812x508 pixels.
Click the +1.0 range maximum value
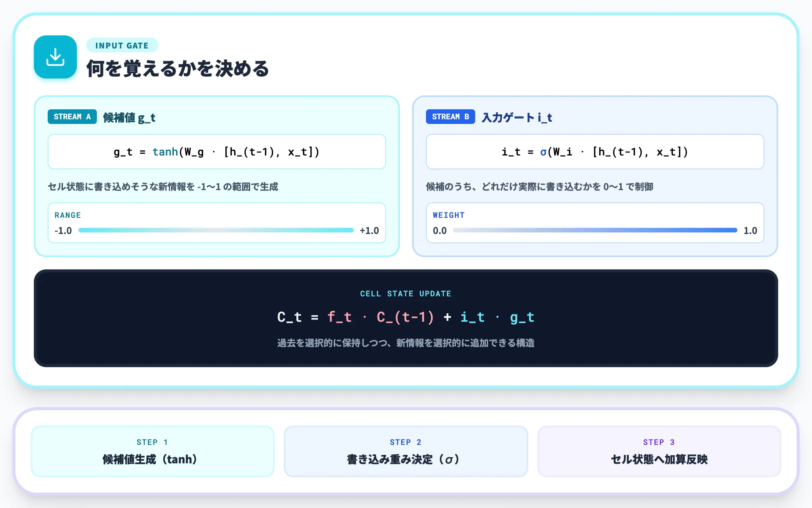click(369, 231)
